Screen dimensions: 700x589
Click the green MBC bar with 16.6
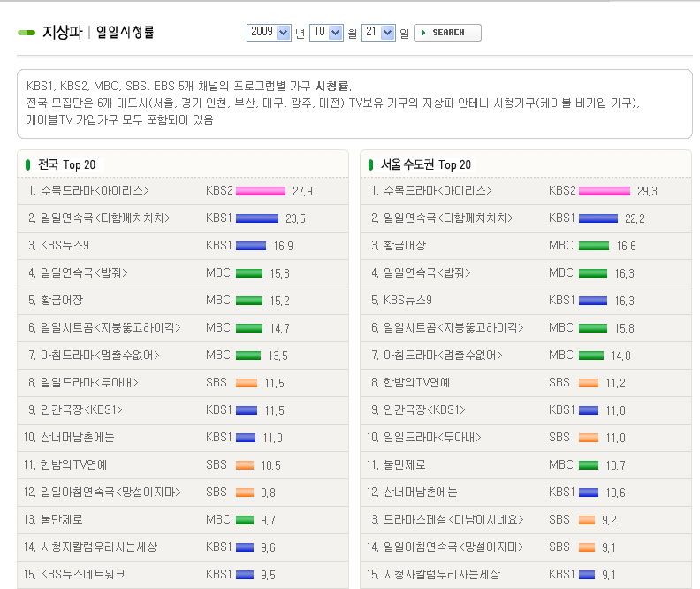point(594,246)
